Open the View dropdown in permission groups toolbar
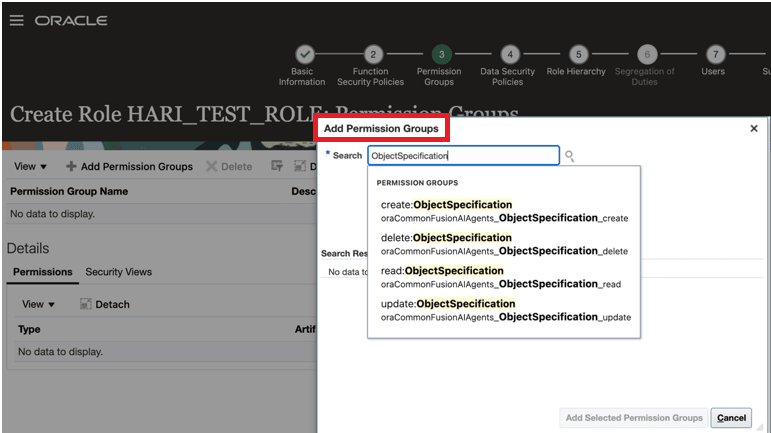The height and width of the screenshot is (433, 771). pyautogui.click(x=30, y=166)
